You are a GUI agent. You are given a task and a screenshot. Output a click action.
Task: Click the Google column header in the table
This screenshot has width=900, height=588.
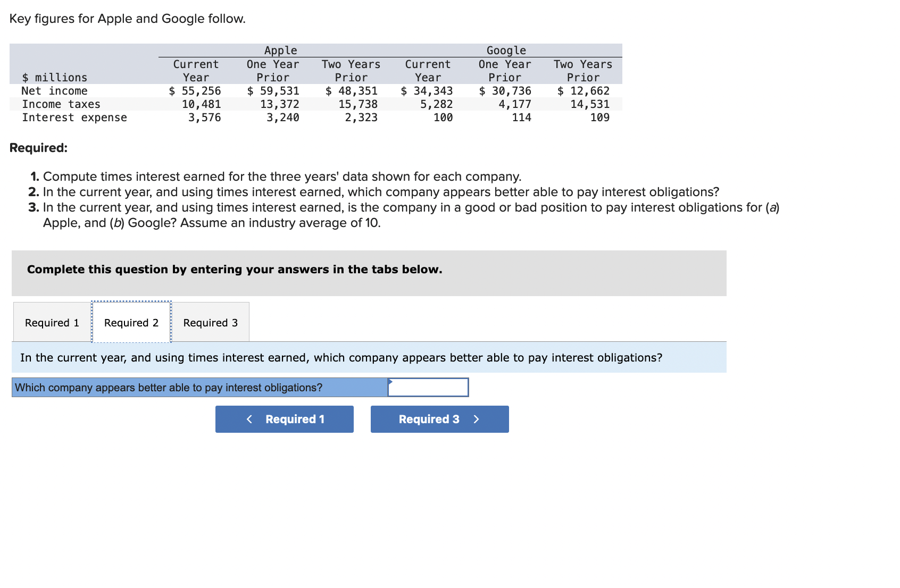click(x=505, y=50)
